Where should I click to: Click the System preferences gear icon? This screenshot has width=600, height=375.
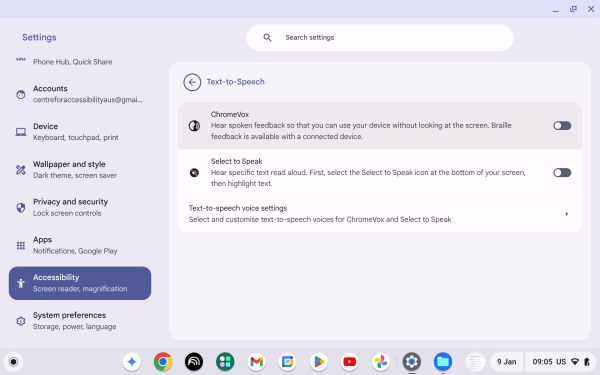(x=21, y=321)
